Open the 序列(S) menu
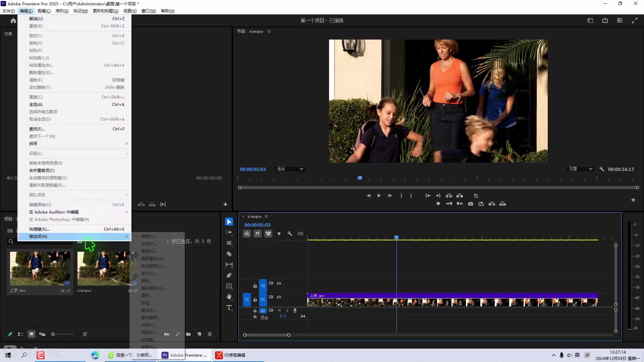This screenshot has width=644, height=362. pos(62,11)
